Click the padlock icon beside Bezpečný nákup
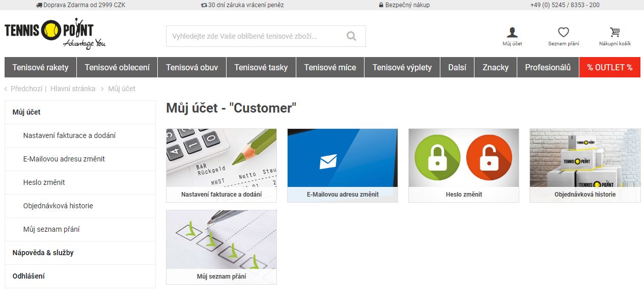The image size is (644, 301). [381, 5]
